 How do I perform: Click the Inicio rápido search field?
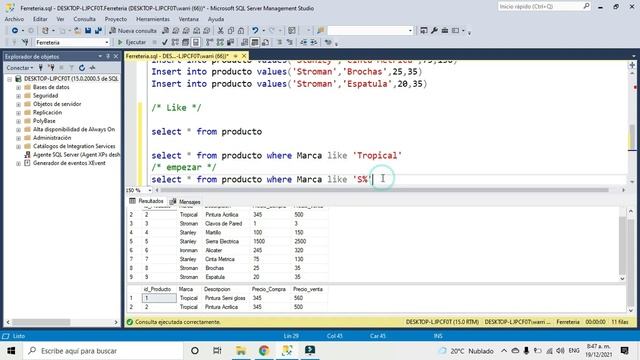coord(540,6)
